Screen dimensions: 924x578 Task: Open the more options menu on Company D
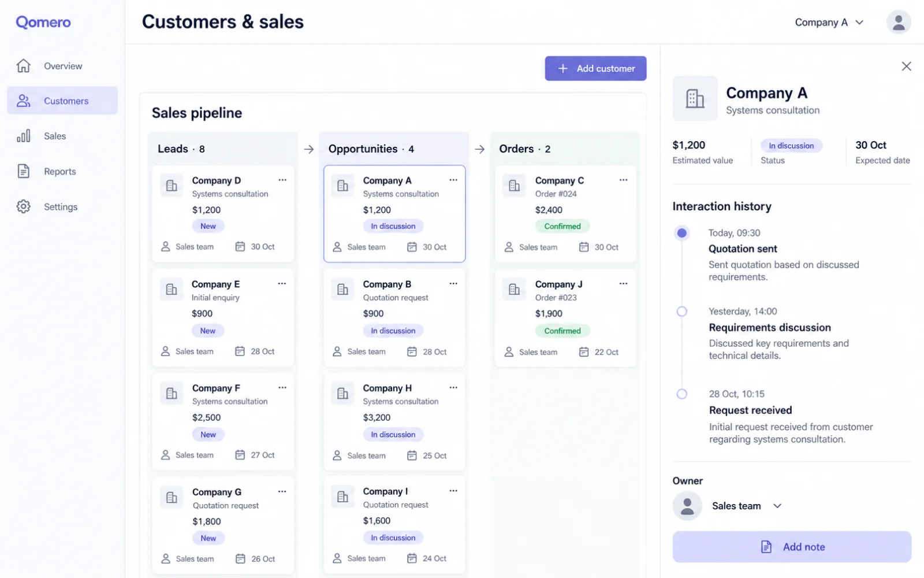282,180
